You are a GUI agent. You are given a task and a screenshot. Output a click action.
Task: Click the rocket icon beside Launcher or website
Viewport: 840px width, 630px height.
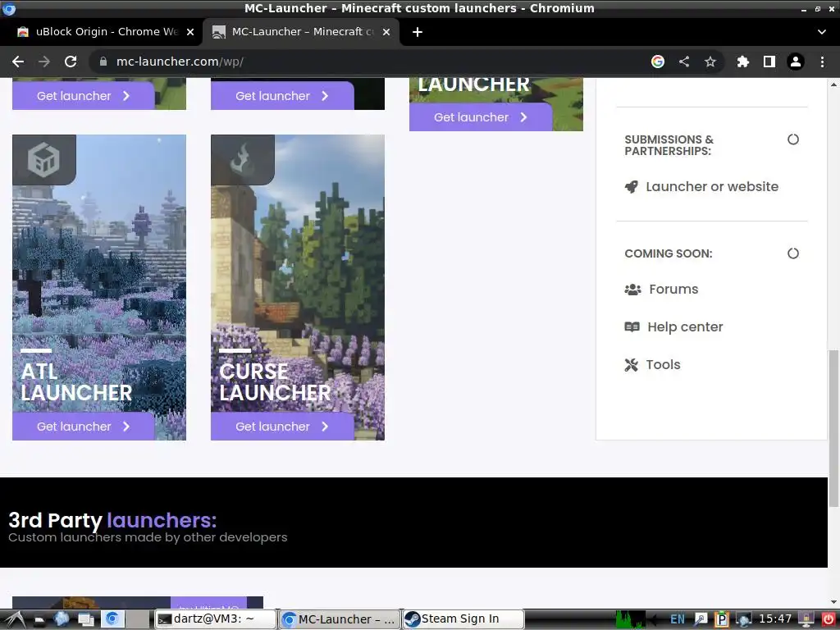[x=632, y=187]
